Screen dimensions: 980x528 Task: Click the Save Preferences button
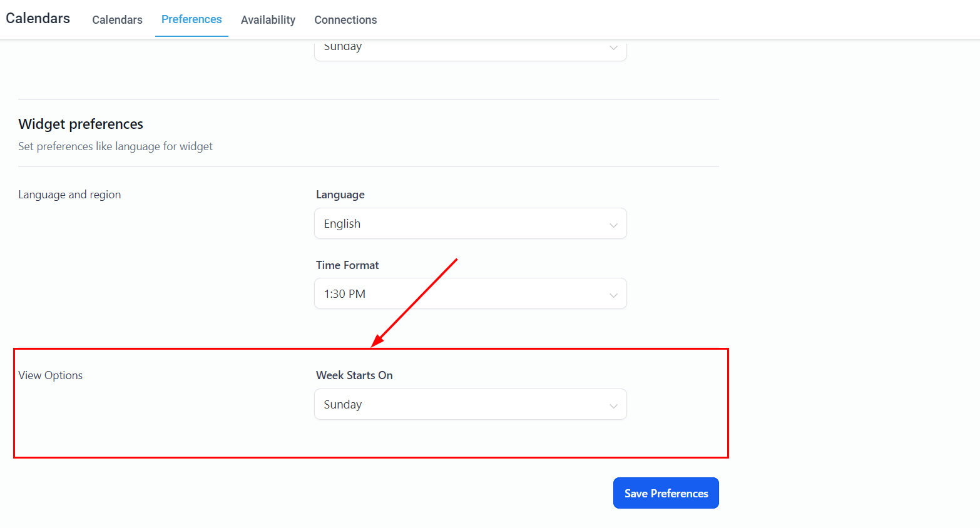coord(666,494)
